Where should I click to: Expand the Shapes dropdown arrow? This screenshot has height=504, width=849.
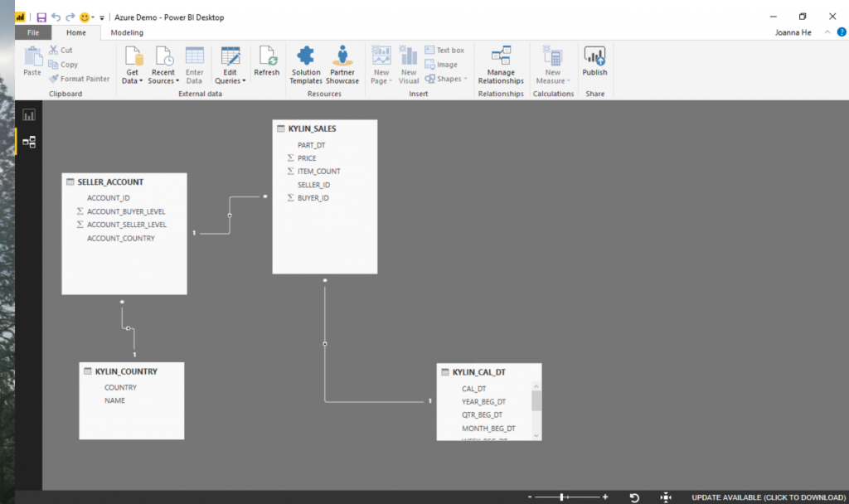[465, 79]
